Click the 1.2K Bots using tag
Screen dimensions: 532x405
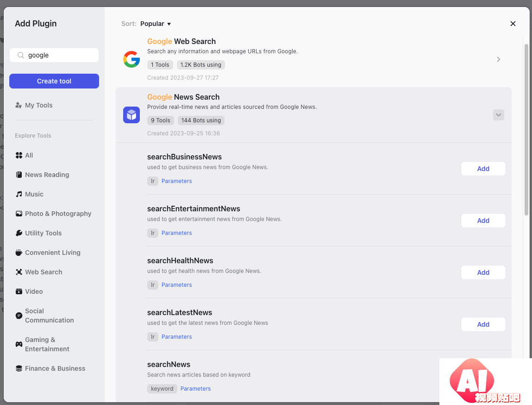click(x=201, y=65)
